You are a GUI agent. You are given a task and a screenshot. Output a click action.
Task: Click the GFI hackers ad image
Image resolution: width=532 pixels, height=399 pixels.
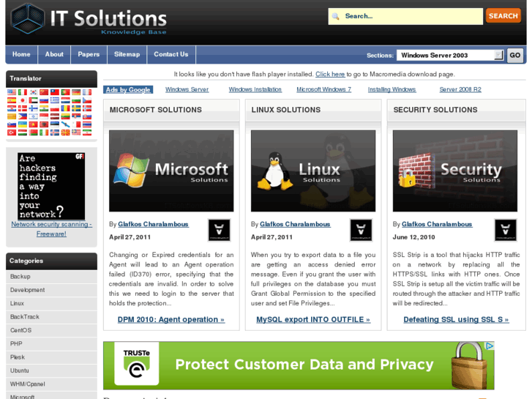click(51, 186)
